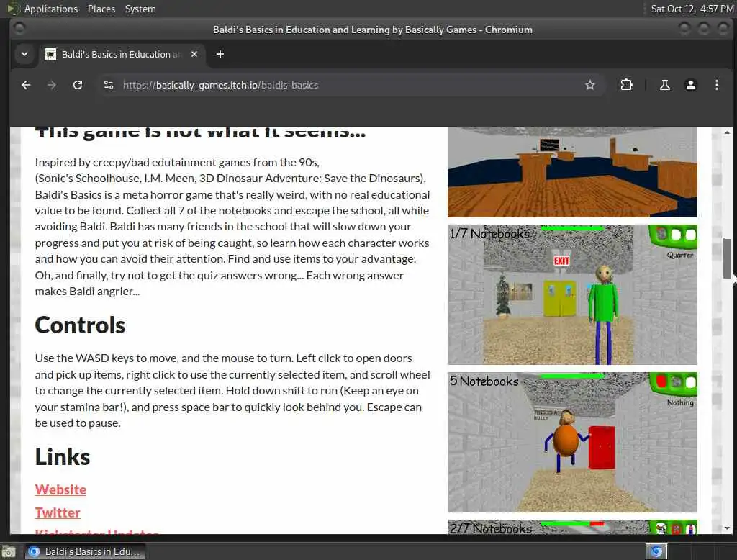Viewport: 737px width, 560px height.
Task: Open the Applications menu
Action: click(x=51, y=9)
